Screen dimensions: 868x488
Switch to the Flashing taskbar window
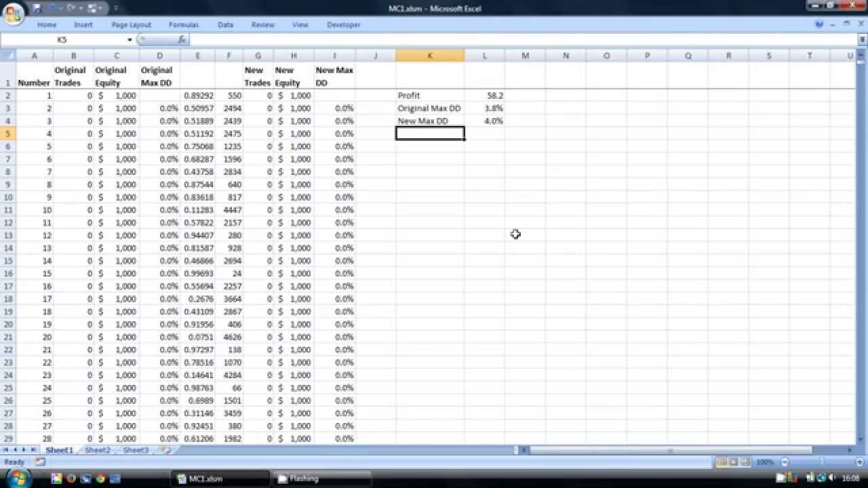click(323, 479)
